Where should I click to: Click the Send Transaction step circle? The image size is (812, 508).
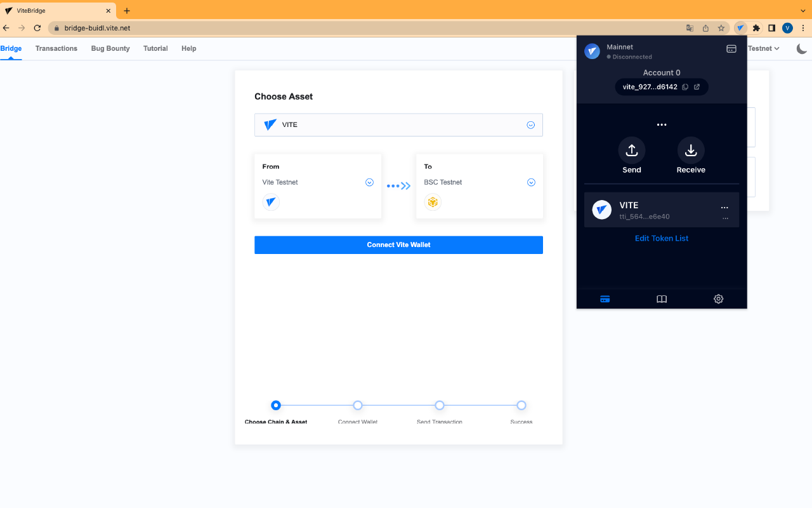click(440, 405)
